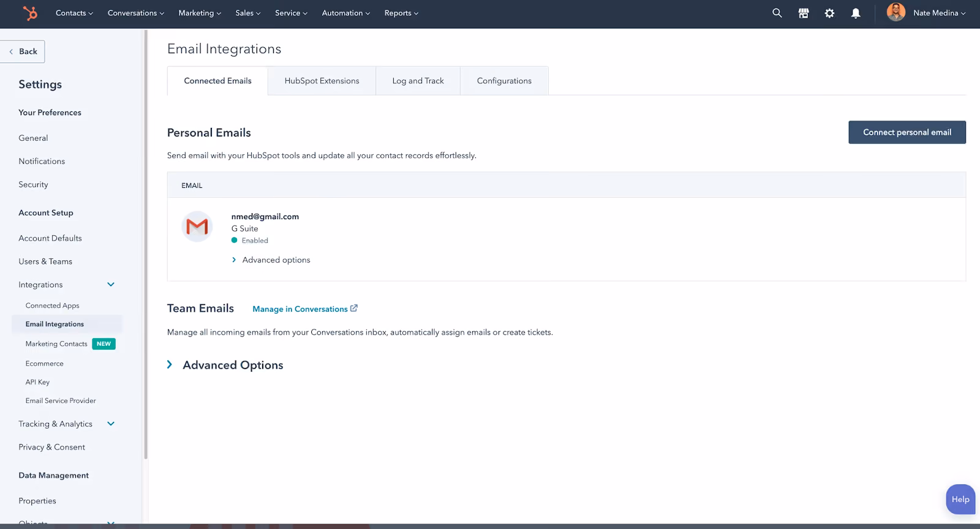980x529 pixels.
Task: Select Ecommerce under Integrations
Action: tap(45, 364)
